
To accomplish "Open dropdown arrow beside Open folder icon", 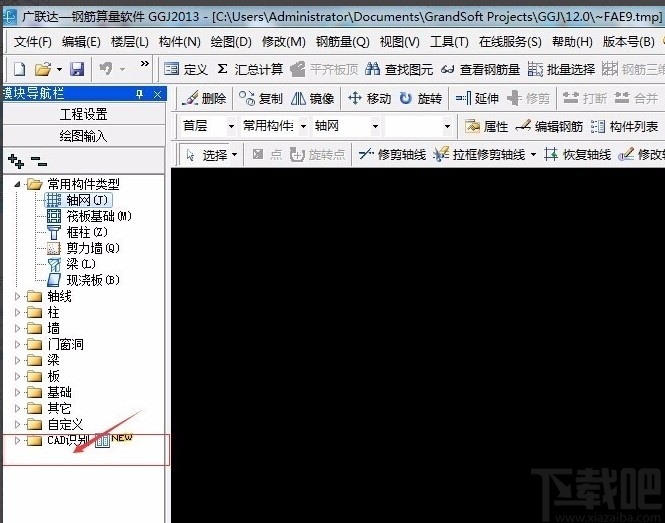I will click(59, 69).
